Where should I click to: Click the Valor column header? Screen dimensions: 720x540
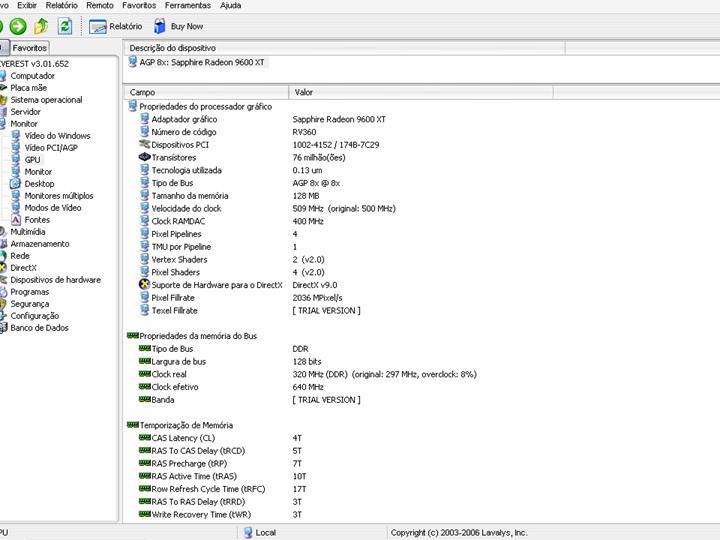pyautogui.click(x=421, y=92)
